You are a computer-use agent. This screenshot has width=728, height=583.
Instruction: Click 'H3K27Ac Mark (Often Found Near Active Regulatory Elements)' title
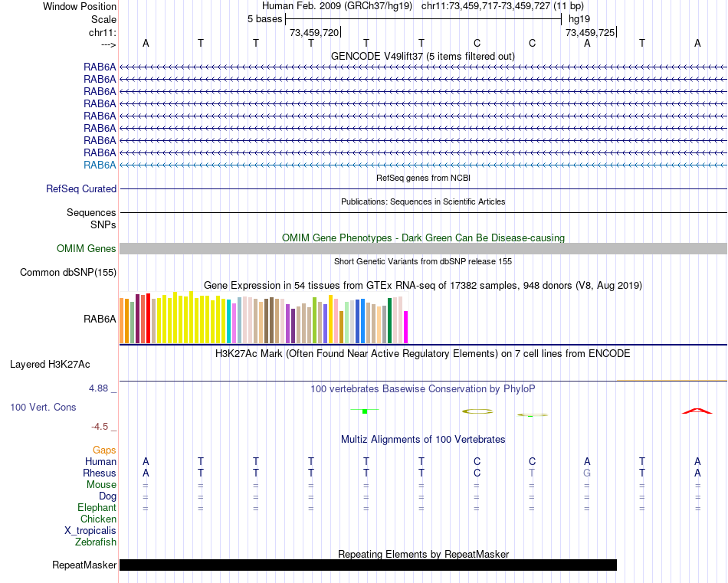point(357,354)
